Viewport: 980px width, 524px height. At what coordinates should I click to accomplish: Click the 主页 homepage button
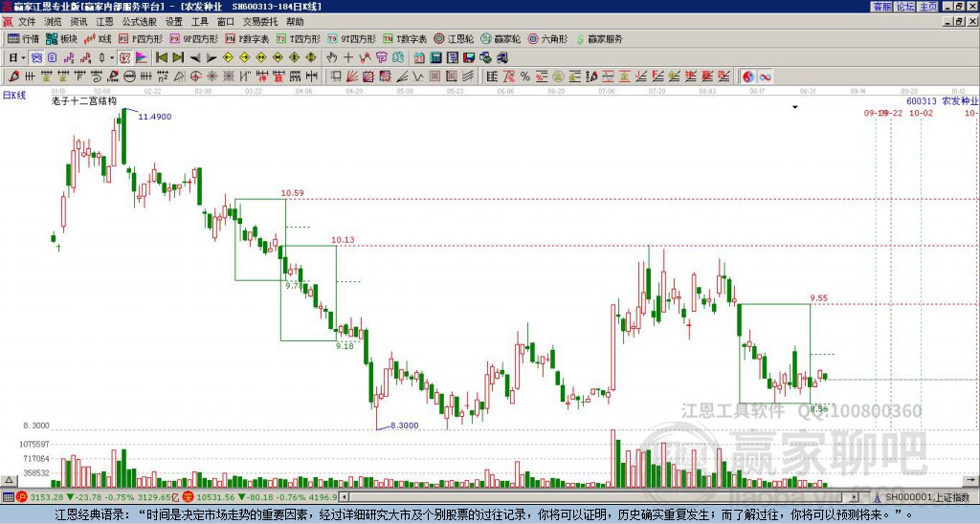pos(927,6)
